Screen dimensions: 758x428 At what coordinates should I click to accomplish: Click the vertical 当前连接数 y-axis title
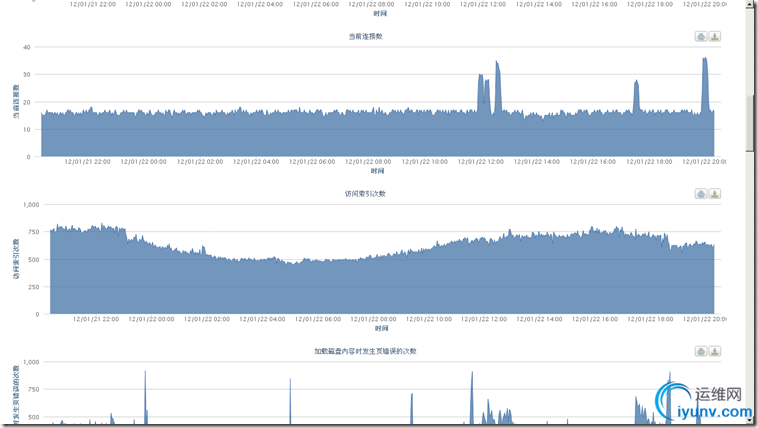pyautogui.click(x=16, y=102)
